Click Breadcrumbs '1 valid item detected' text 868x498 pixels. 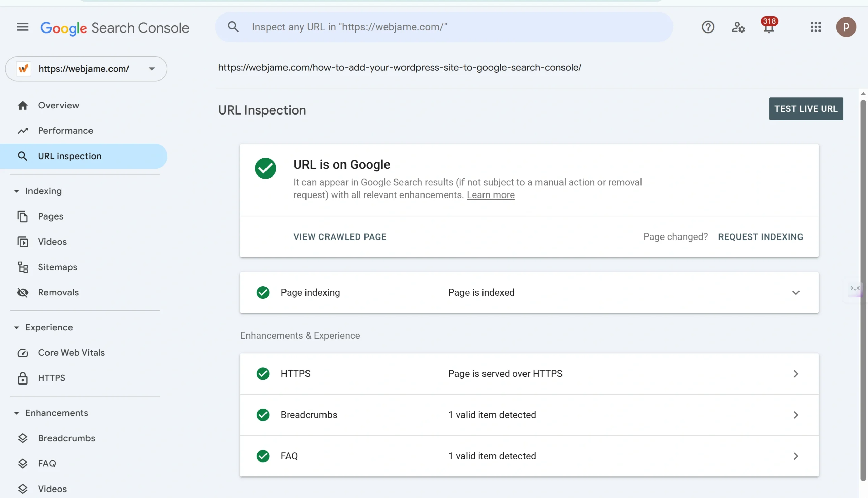coord(492,415)
